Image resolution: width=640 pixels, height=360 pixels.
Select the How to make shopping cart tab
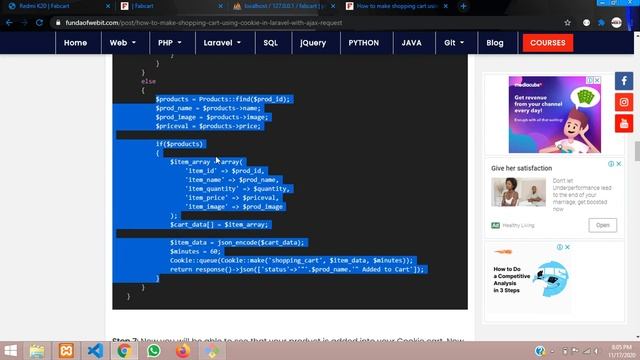pyautogui.click(x=397, y=6)
